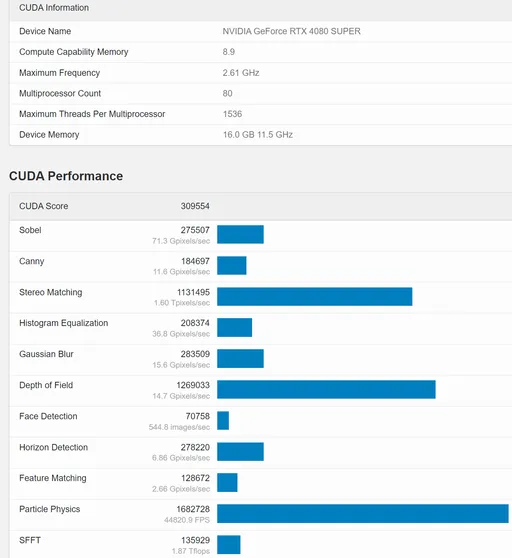The height and width of the screenshot is (558, 512).
Task: Click the SFFT result bar
Action: coord(229,544)
